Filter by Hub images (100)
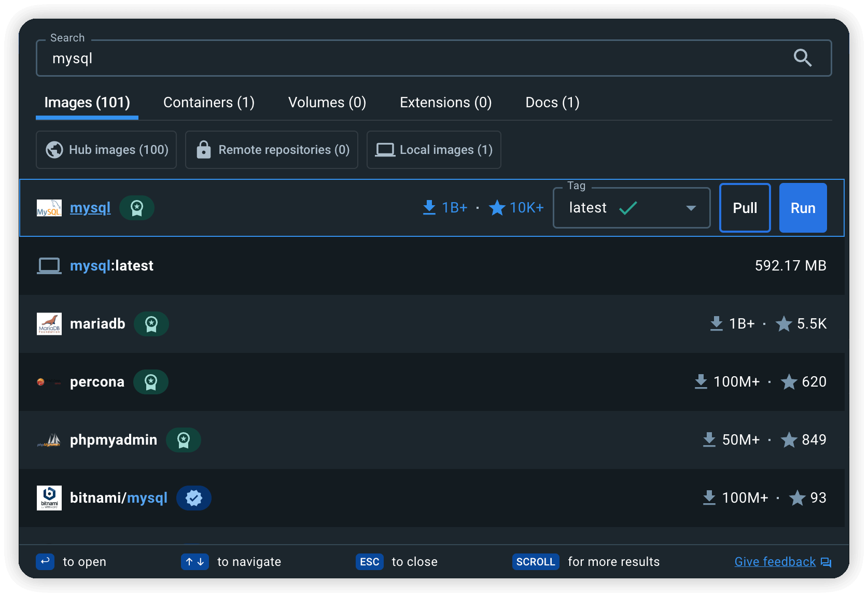Viewport: 868px width, 597px height. pos(106,150)
